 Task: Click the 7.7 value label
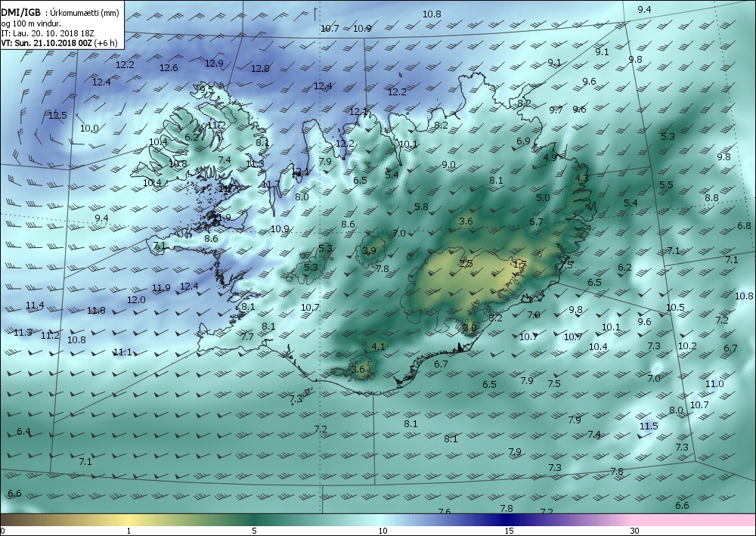pos(247,336)
